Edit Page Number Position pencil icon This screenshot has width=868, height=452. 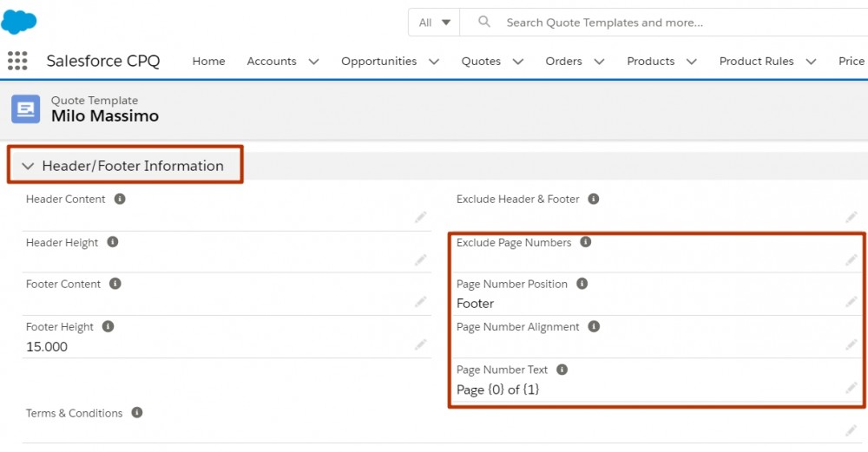(x=852, y=302)
